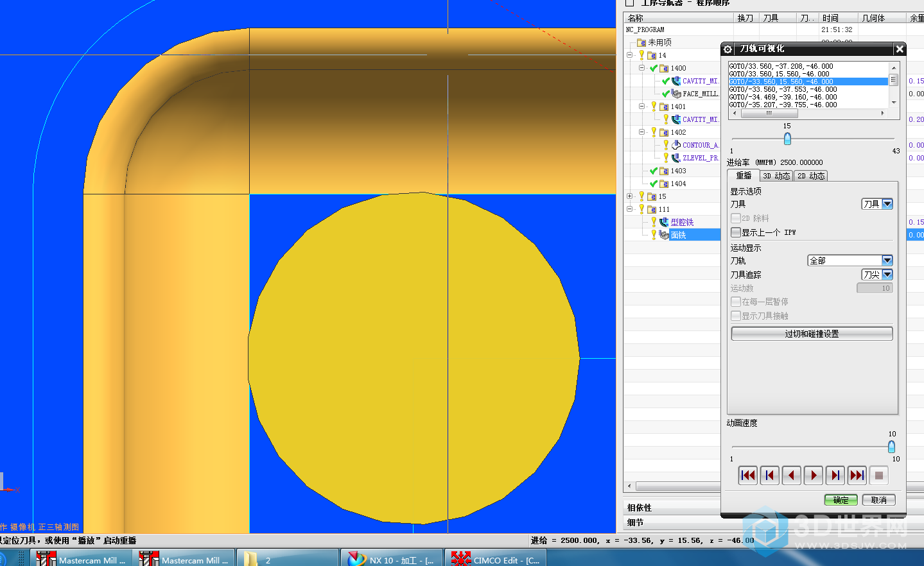Collapse program group 1401

641,107
